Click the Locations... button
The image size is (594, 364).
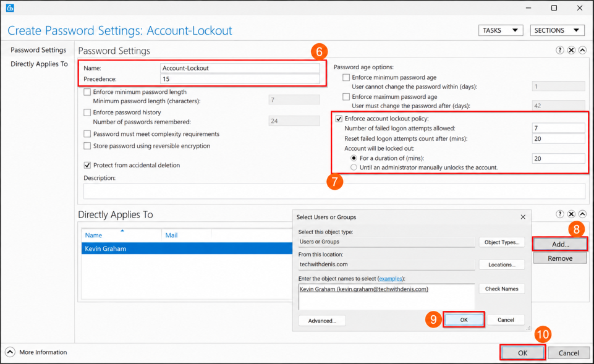pyautogui.click(x=501, y=265)
